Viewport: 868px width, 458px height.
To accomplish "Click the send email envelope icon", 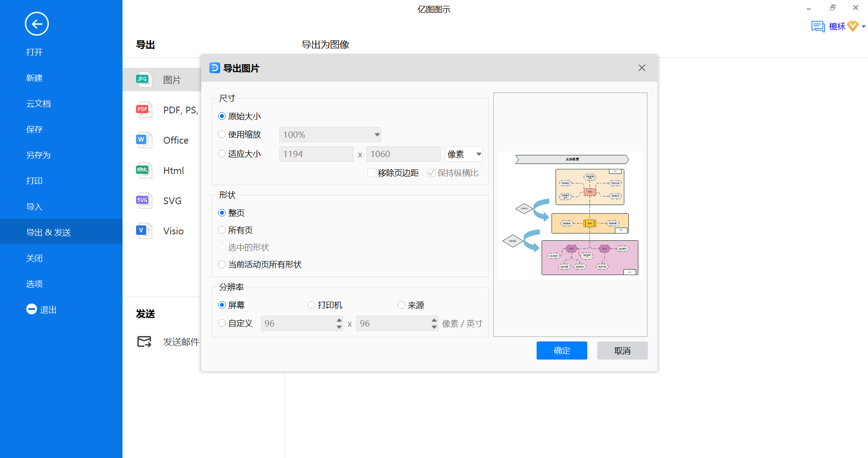I will point(144,342).
